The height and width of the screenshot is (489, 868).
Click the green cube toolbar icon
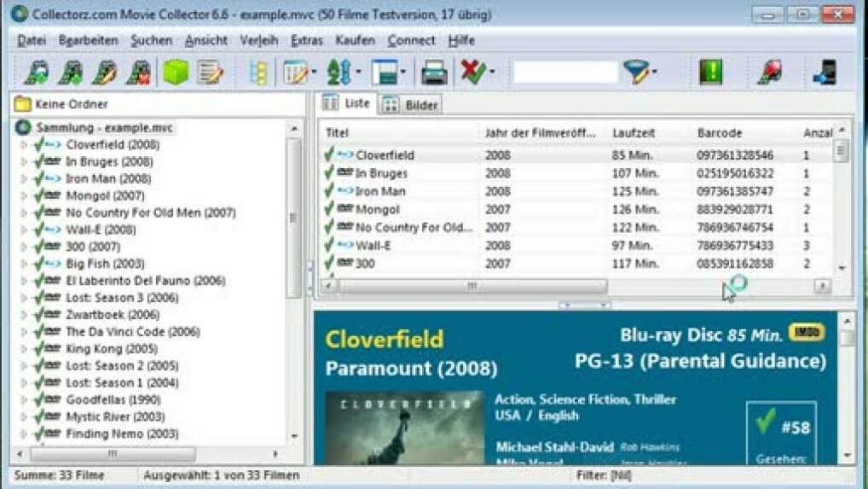[x=176, y=73]
